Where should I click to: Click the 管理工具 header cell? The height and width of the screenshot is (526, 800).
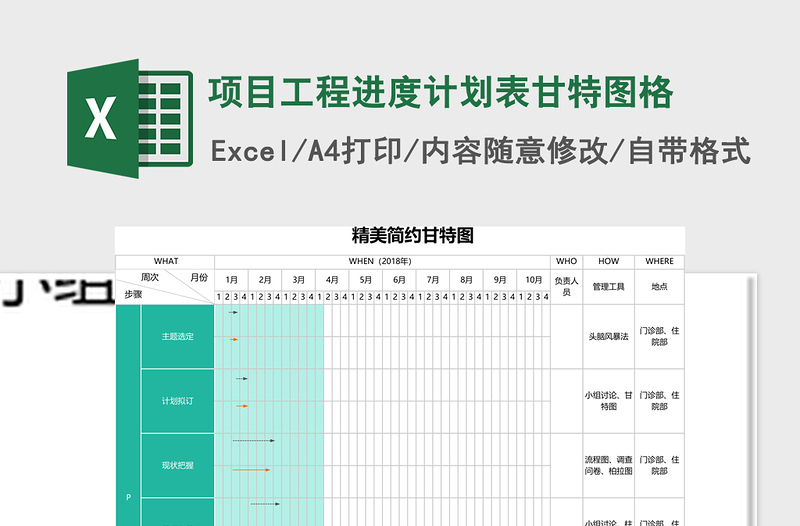[x=609, y=287]
